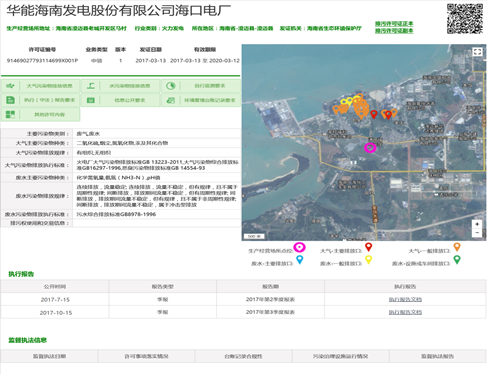487x375 pixels.
Task: Open 水污染物排放信息 tab
Action: (x=121, y=86)
